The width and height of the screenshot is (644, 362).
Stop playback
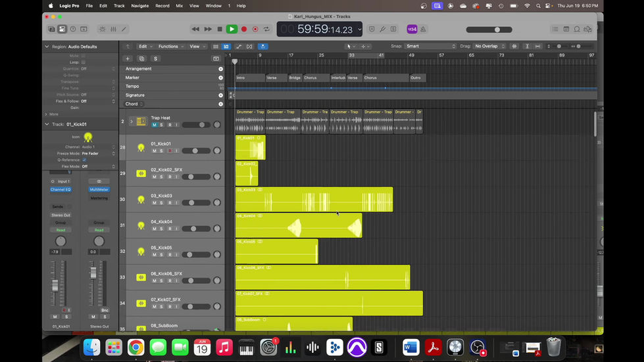(x=220, y=29)
